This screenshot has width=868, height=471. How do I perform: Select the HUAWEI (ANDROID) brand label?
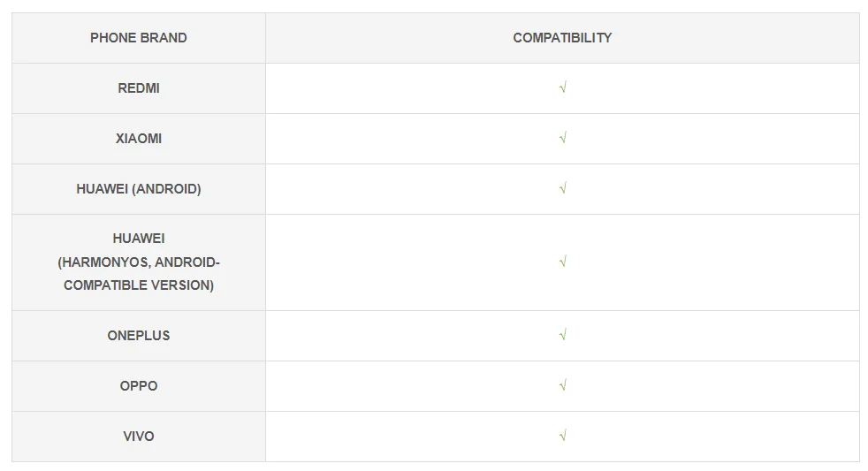pos(139,189)
